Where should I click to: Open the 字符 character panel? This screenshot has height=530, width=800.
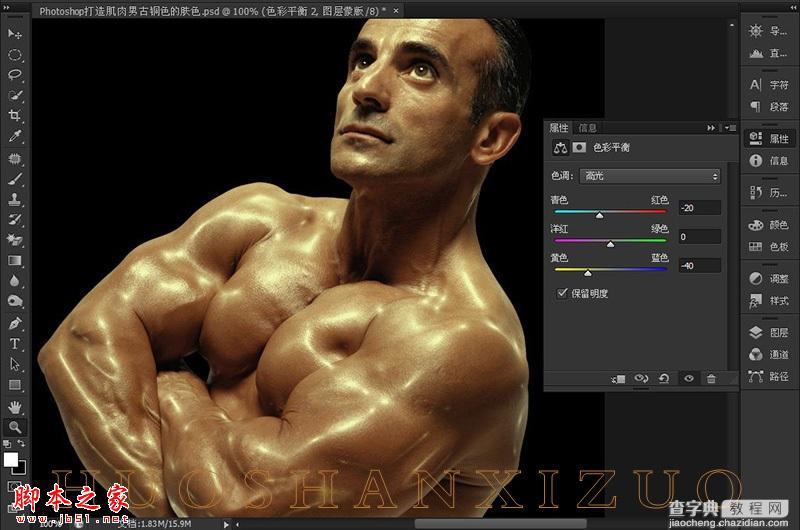pos(769,85)
